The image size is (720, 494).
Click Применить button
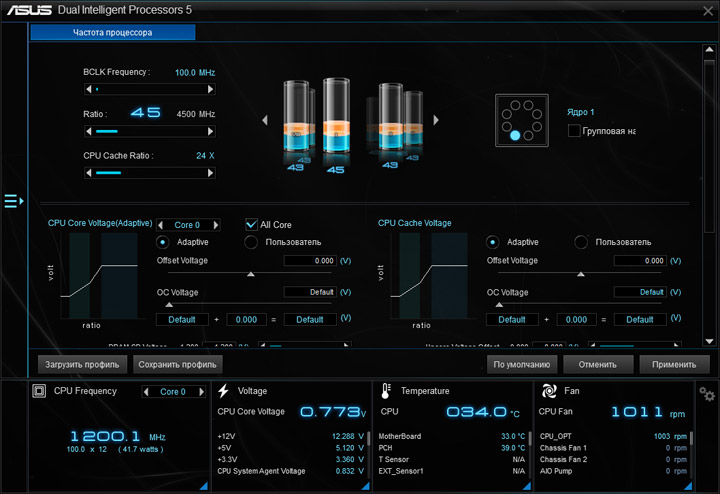[x=674, y=365]
